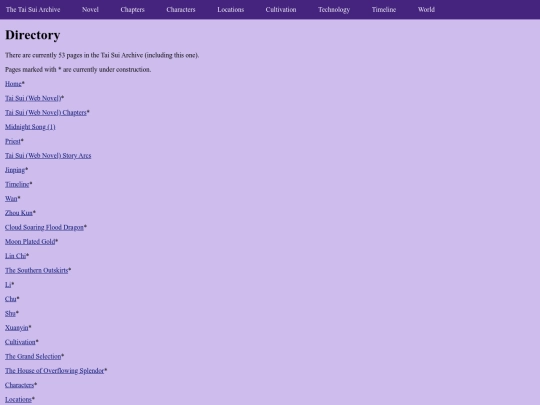This screenshot has height=405, width=540.
Task: Open the Priest page link
Action: point(13,141)
